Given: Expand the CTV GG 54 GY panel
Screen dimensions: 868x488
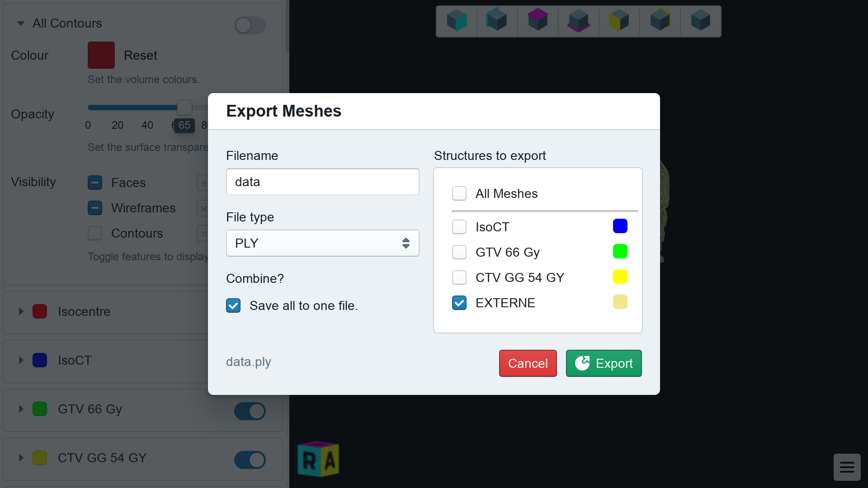Looking at the screenshot, I should (x=21, y=458).
